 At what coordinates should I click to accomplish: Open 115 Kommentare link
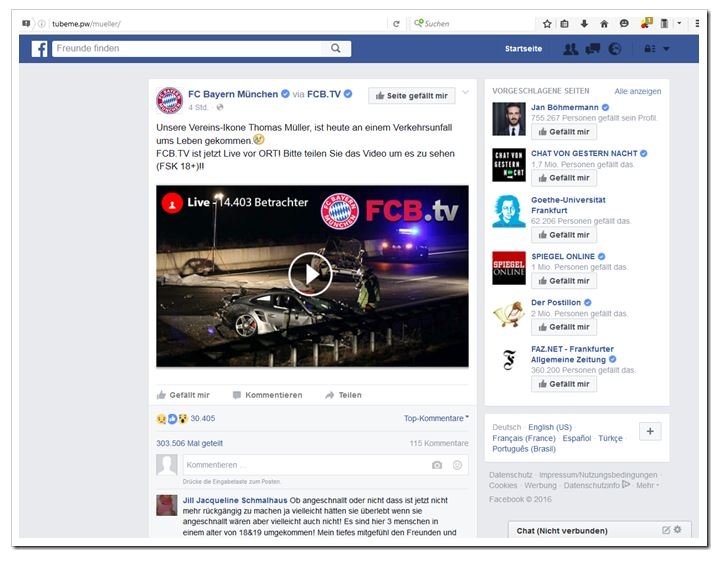[439, 443]
